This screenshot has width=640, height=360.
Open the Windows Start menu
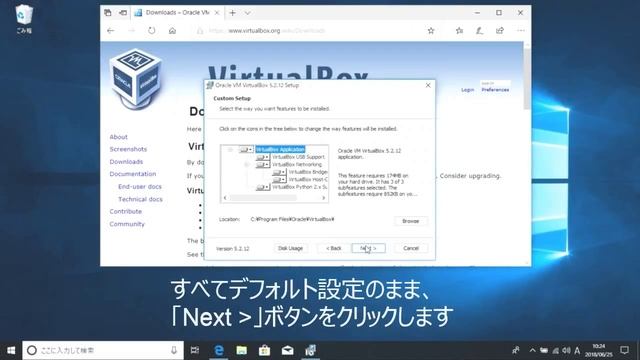click(11, 350)
